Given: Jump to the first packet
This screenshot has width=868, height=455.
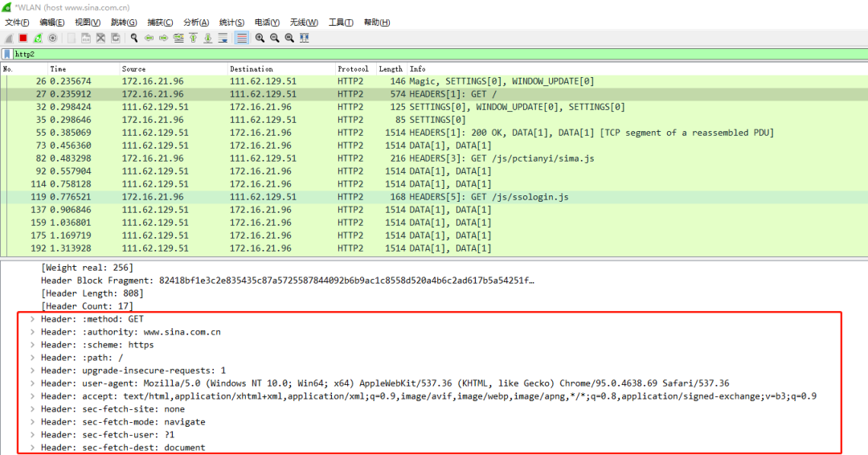Looking at the screenshot, I should coord(193,38).
